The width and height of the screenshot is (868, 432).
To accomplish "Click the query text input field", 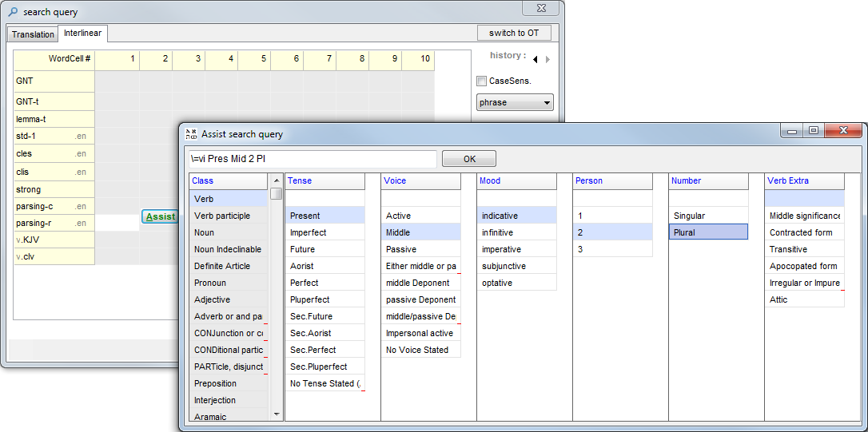I will point(313,159).
